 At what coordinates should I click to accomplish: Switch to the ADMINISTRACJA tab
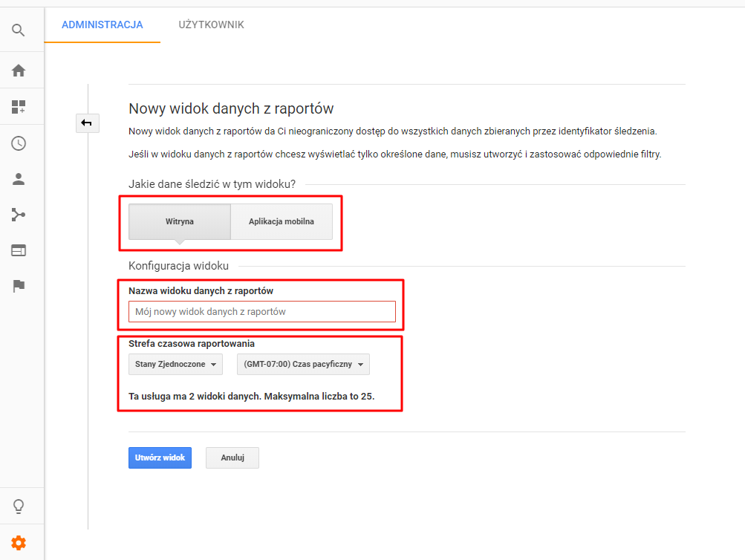tap(103, 25)
